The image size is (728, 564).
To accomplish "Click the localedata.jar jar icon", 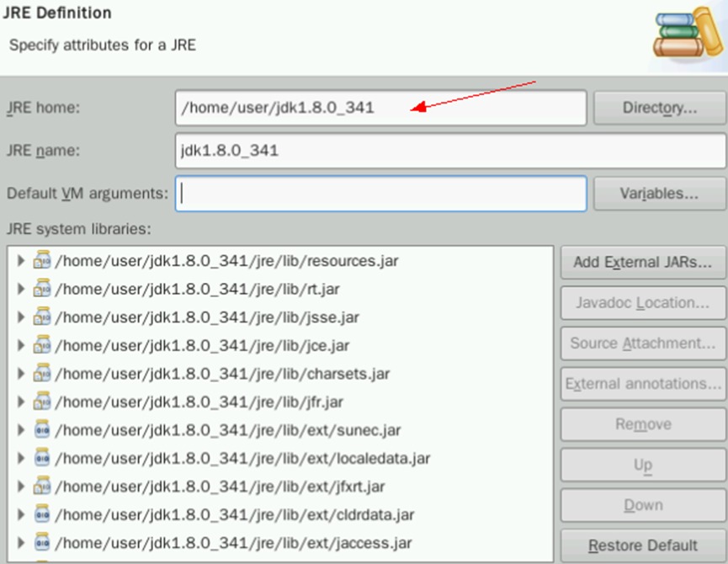I will pyautogui.click(x=42, y=458).
